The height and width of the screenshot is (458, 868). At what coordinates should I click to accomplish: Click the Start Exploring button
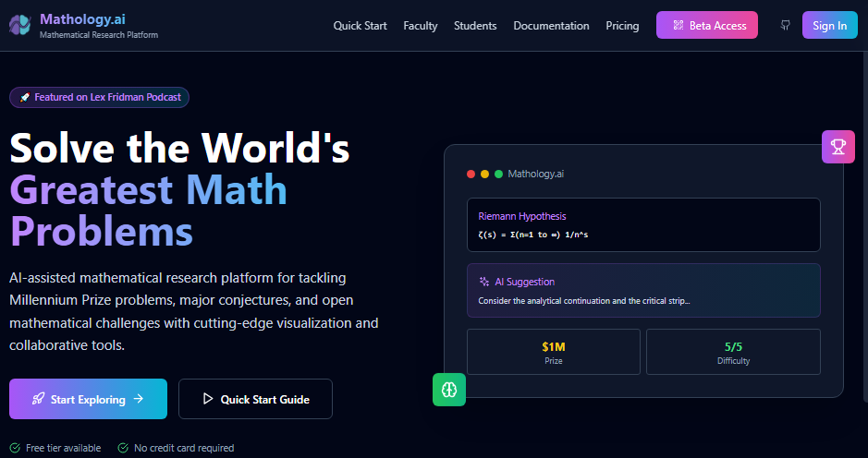(88, 399)
